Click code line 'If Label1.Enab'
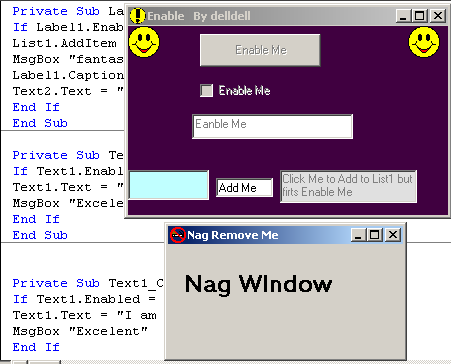This screenshot has height=364, width=451. pos(68,27)
